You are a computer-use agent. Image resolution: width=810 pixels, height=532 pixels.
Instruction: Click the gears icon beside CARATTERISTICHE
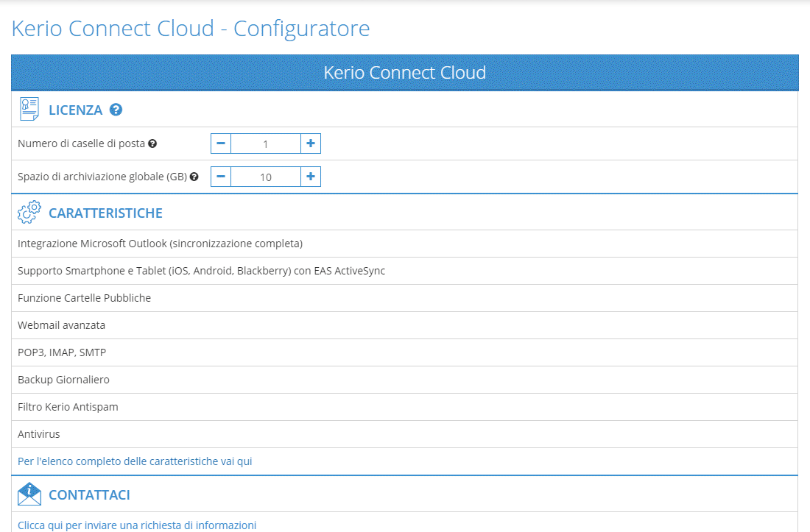[29, 212]
